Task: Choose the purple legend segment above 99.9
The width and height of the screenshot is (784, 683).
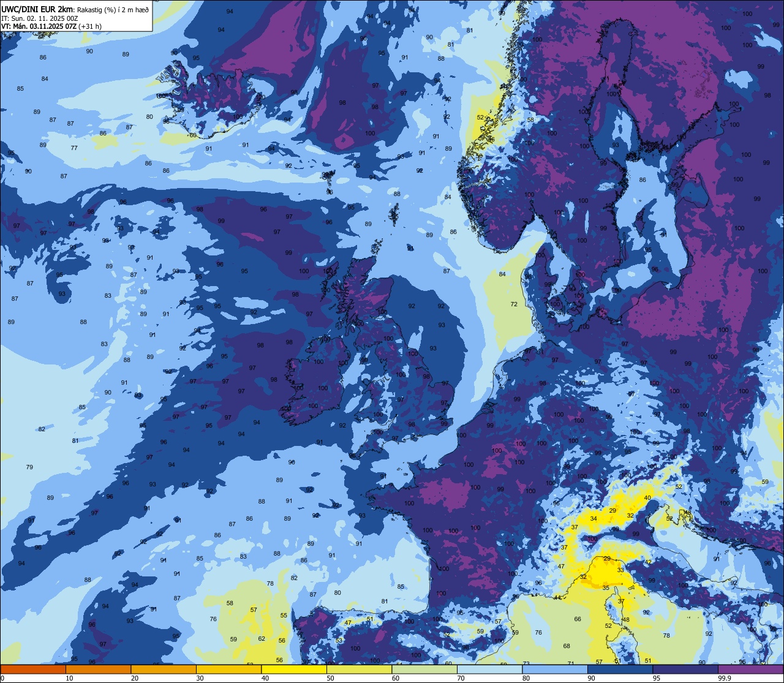Action: point(750,670)
